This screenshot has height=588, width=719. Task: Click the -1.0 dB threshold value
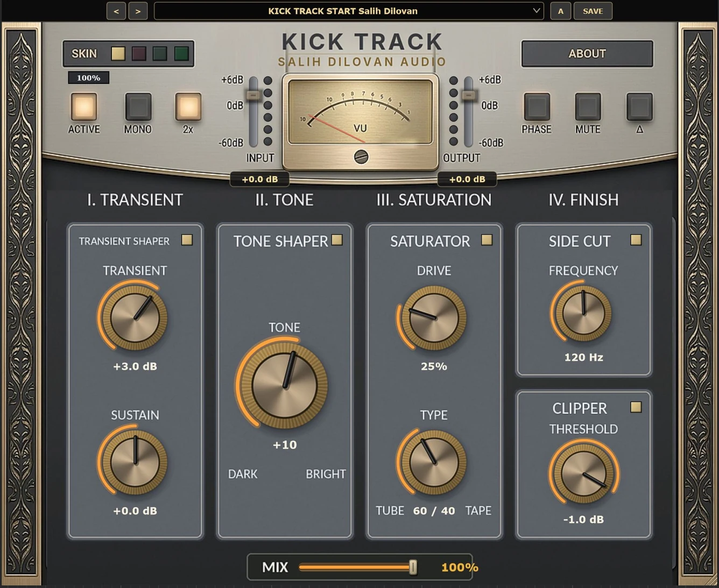pos(583,520)
